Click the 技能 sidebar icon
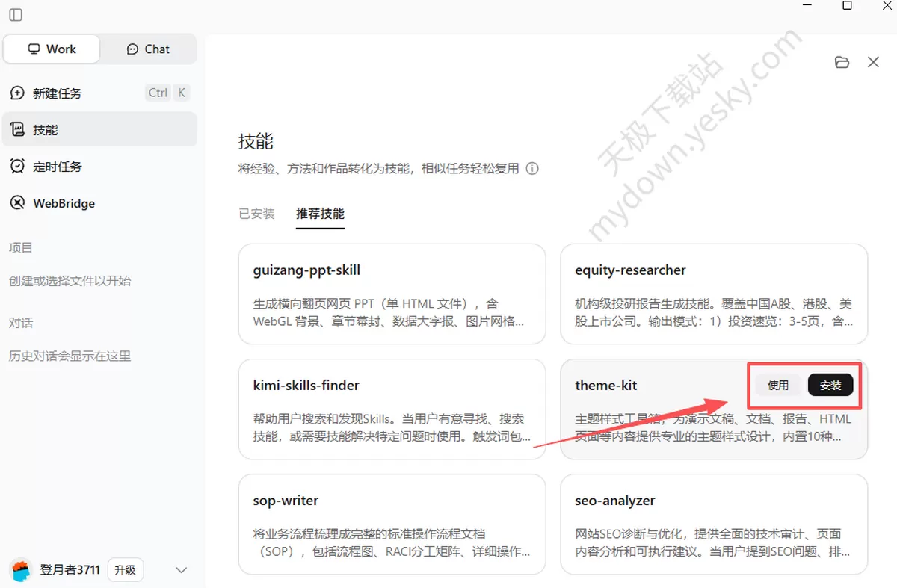The width and height of the screenshot is (897, 588). click(17, 130)
